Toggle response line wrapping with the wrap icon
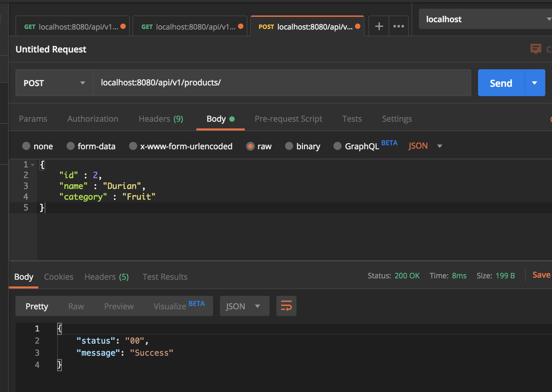The width and height of the screenshot is (552, 392). [286, 306]
